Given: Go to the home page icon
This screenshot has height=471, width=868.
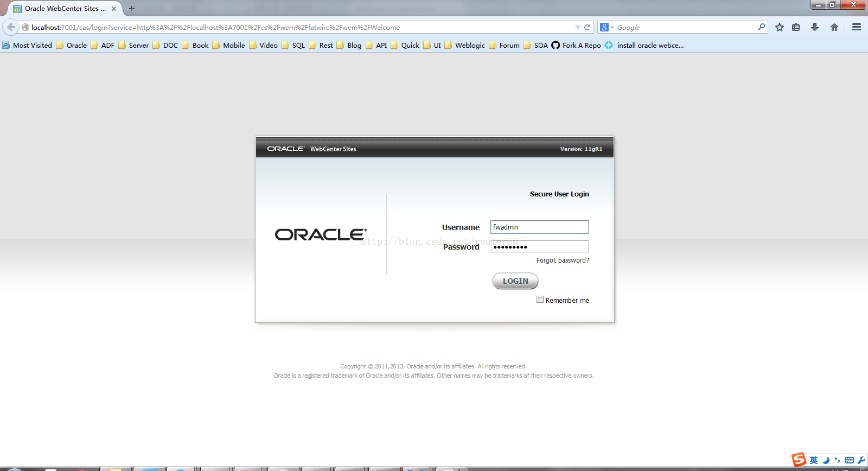Looking at the screenshot, I should pos(834,27).
